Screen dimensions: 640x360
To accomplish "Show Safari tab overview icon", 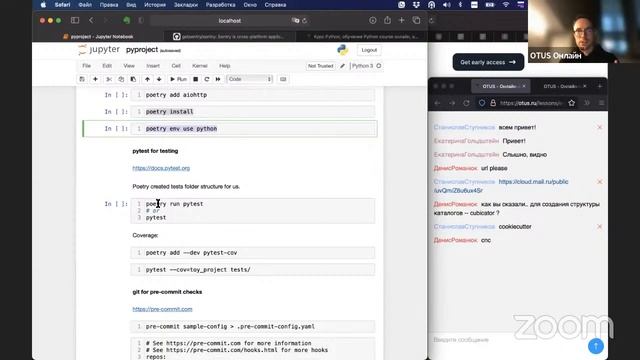I will [416, 20].
